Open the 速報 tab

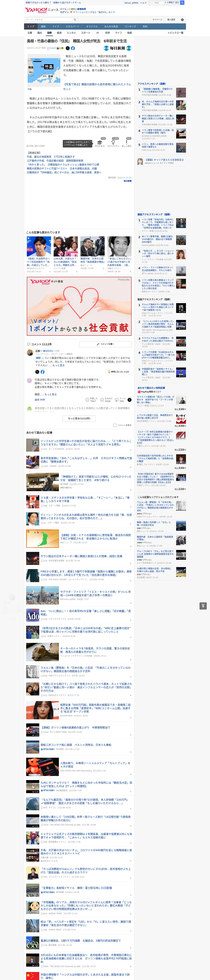click(x=43, y=26)
